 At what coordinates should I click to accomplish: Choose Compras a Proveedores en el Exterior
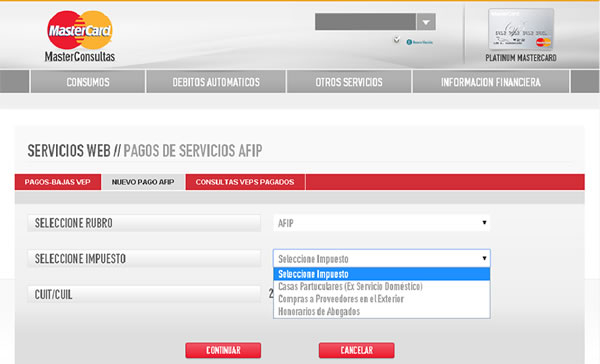click(x=382, y=299)
